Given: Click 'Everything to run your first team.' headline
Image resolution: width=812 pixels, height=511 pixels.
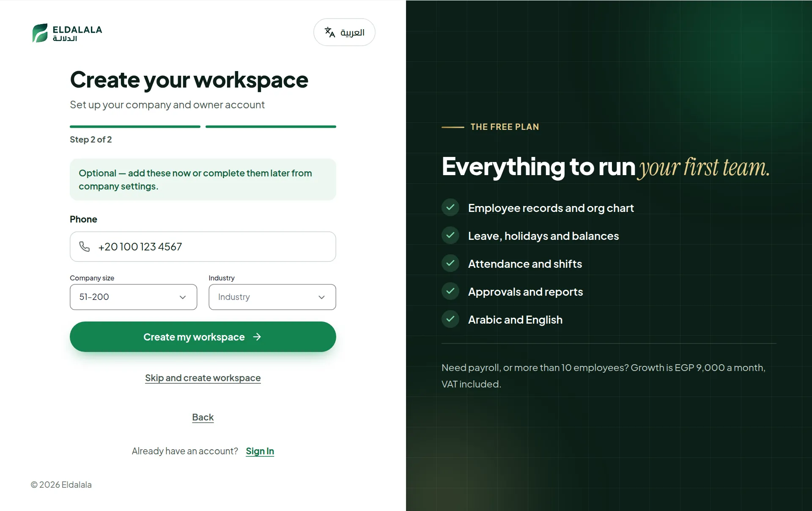Looking at the screenshot, I should click(606, 167).
